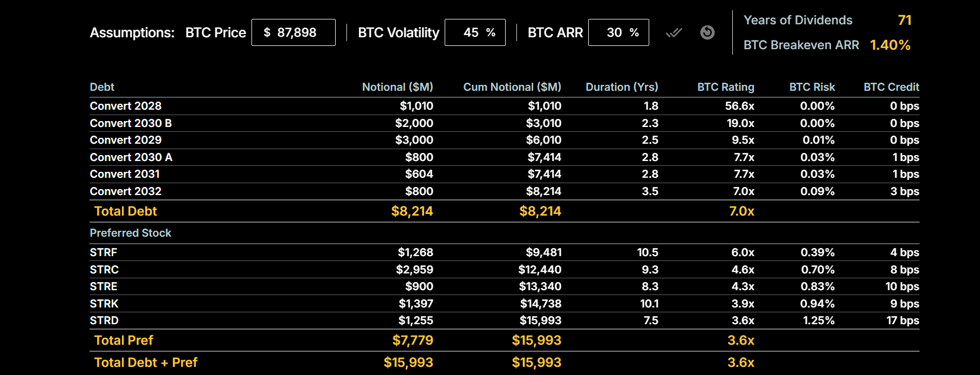Click the double-checkmark apply assumptions icon
Image resolution: width=980 pixels, height=375 pixels.
(x=674, y=32)
